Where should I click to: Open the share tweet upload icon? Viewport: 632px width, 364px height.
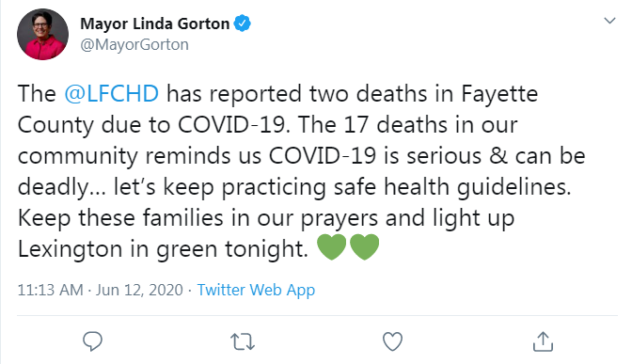coord(543,341)
